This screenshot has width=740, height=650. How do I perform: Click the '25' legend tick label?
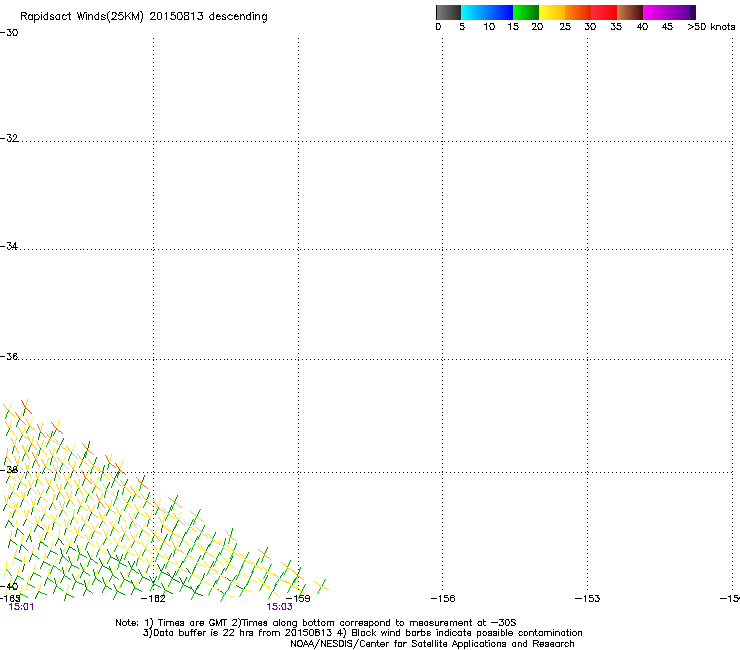(565, 27)
